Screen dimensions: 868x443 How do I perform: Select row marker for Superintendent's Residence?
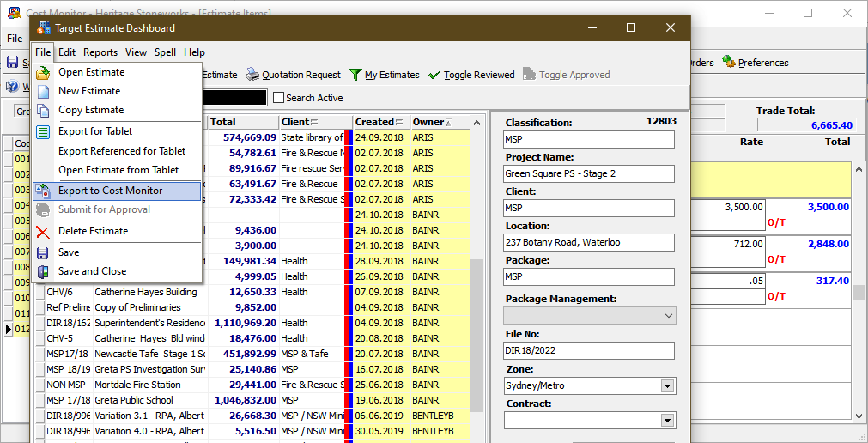tap(39, 324)
